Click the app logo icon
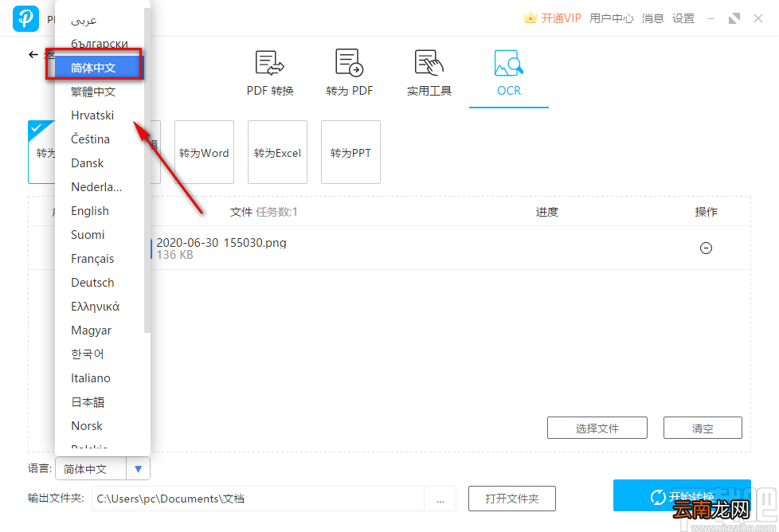The image size is (779, 532). click(25, 19)
